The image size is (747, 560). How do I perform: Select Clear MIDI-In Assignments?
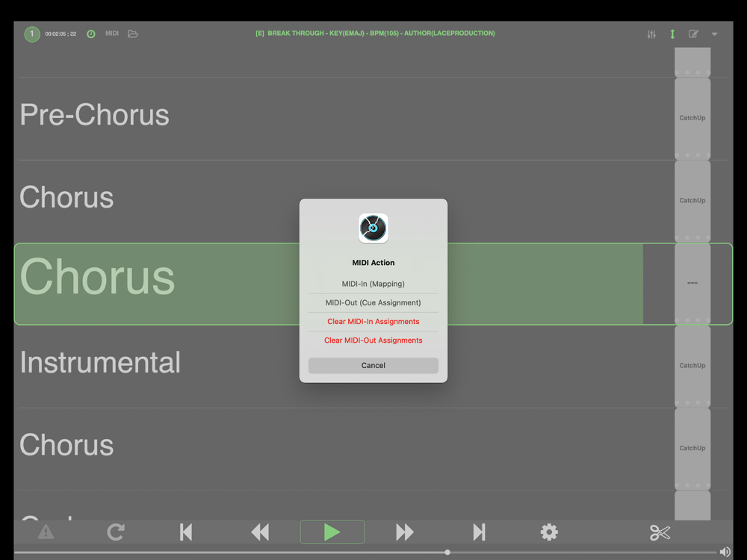(x=373, y=321)
